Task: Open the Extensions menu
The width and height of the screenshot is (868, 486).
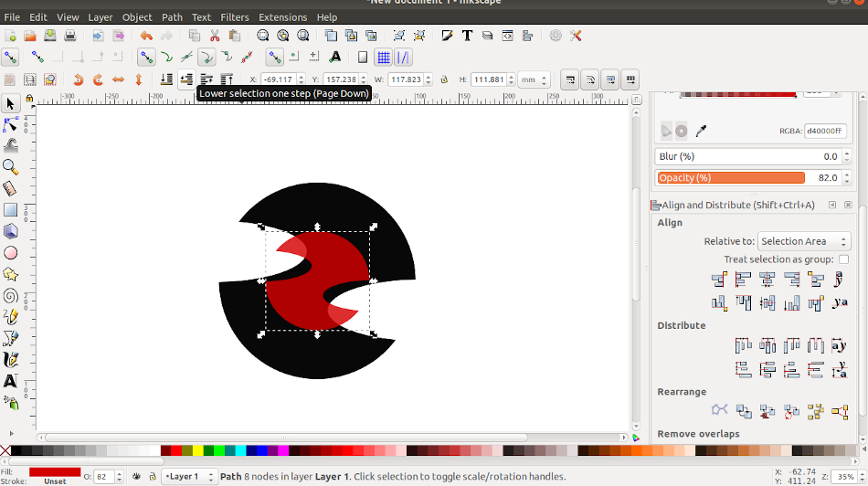Action: tap(283, 17)
